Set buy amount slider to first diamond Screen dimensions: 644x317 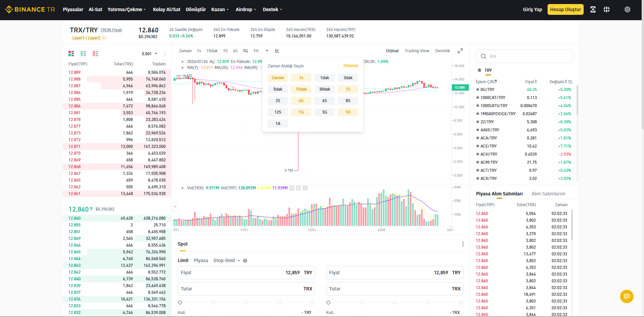(x=180, y=303)
